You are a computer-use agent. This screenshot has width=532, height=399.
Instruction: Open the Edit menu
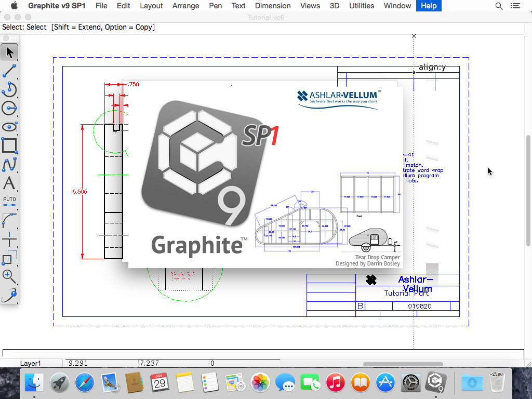click(x=123, y=6)
